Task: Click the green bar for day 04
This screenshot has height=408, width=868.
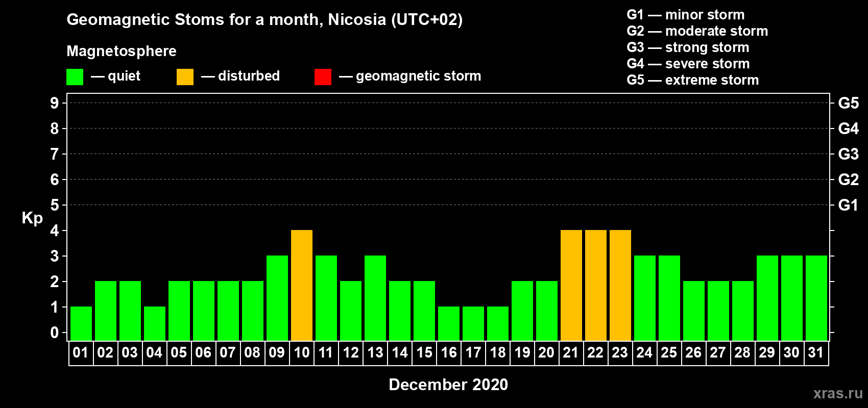Action: click(155, 323)
